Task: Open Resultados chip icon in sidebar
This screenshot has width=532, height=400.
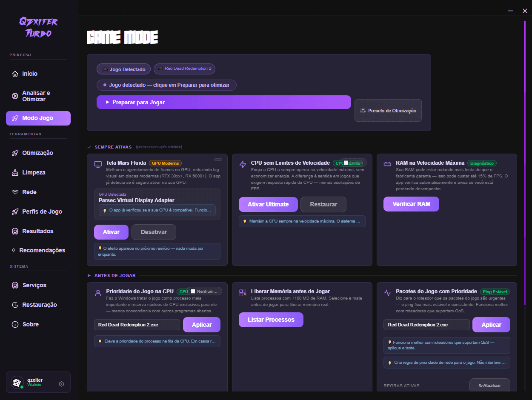Action: [x=15, y=231]
